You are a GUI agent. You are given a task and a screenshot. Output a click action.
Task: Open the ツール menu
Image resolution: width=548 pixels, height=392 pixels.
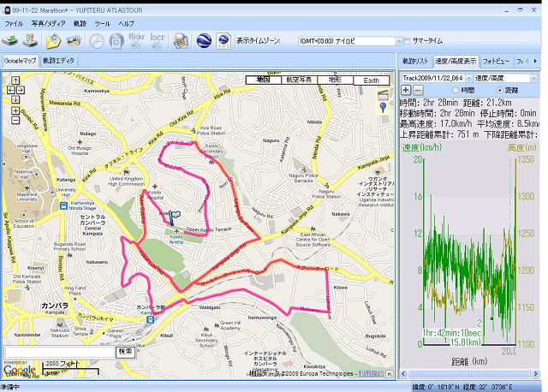point(103,24)
